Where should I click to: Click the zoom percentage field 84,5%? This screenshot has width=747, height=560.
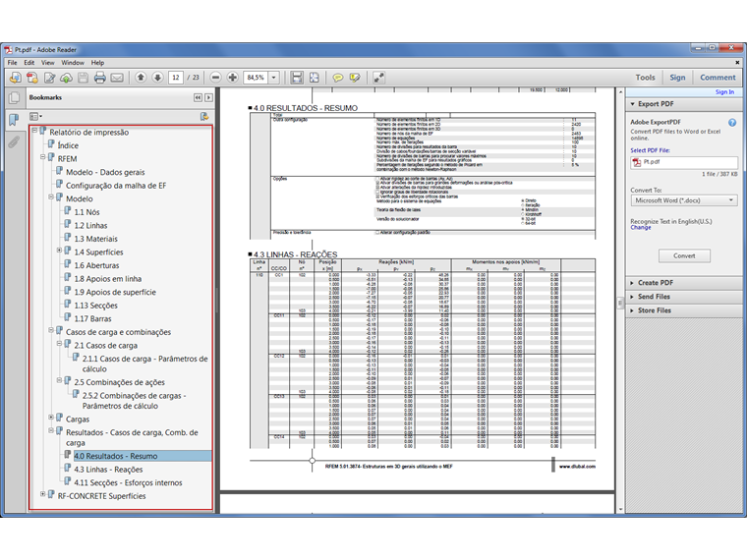click(x=256, y=78)
